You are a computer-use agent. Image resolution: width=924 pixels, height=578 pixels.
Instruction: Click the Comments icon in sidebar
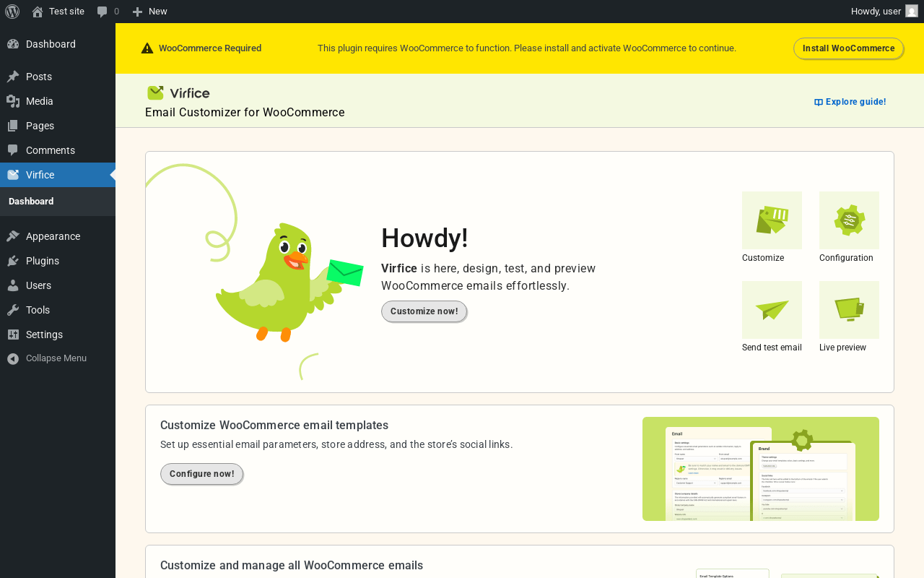[13, 150]
